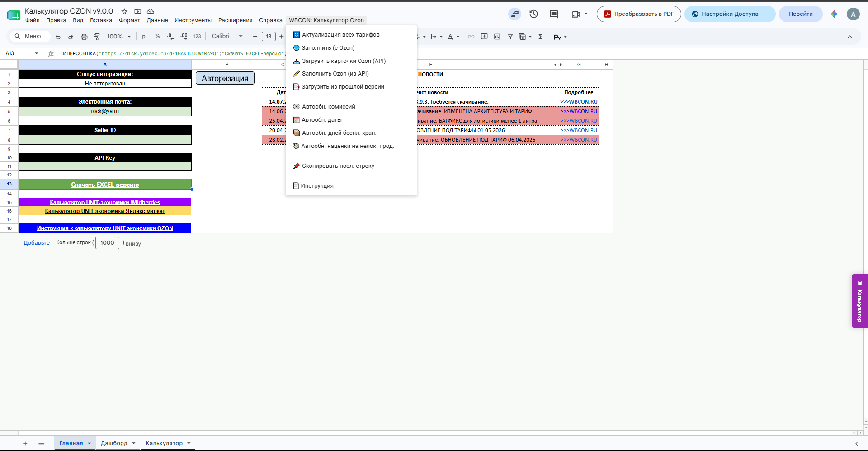The width and height of the screenshot is (868, 451).
Task: Open the collaborators activity icon
Action: [514, 14]
